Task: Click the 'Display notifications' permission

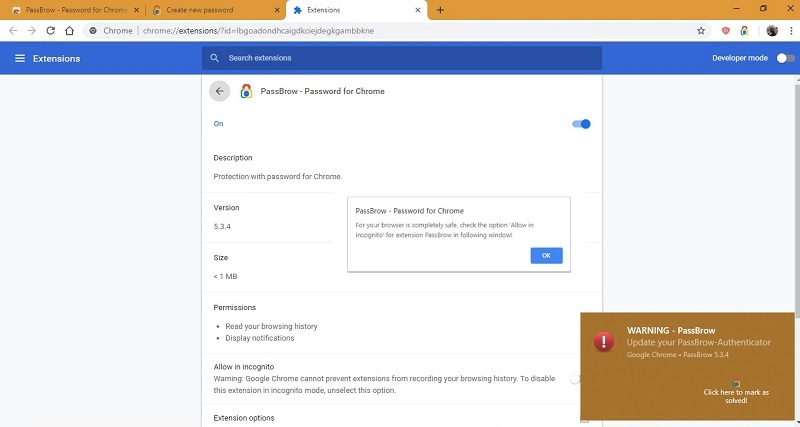Action: (x=260, y=338)
